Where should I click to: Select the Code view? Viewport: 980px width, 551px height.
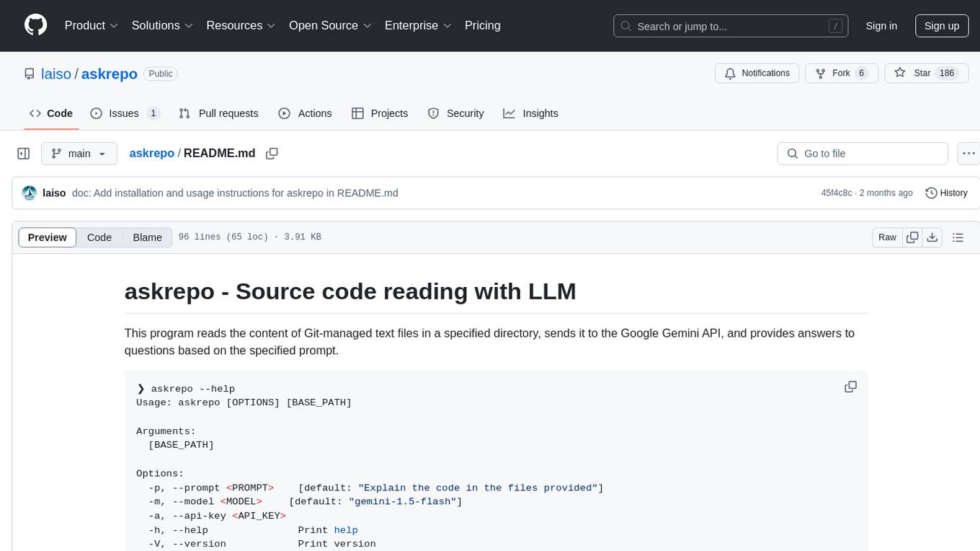99,237
